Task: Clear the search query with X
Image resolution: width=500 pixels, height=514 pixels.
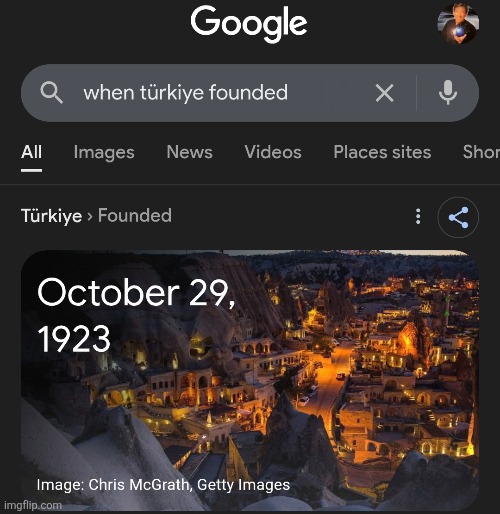Action: [384, 93]
